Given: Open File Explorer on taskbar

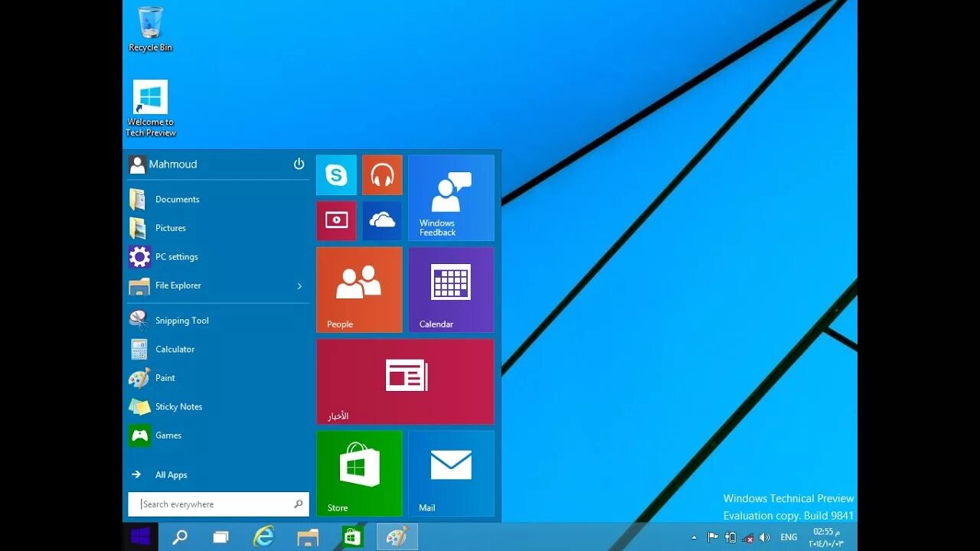Looking at the screenshot, I should (308, 537).
